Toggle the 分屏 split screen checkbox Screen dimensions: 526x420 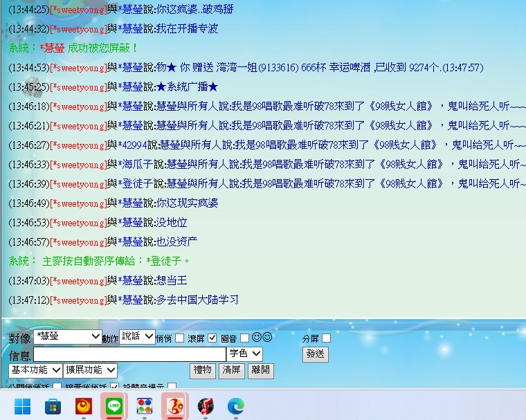[327, 338]
